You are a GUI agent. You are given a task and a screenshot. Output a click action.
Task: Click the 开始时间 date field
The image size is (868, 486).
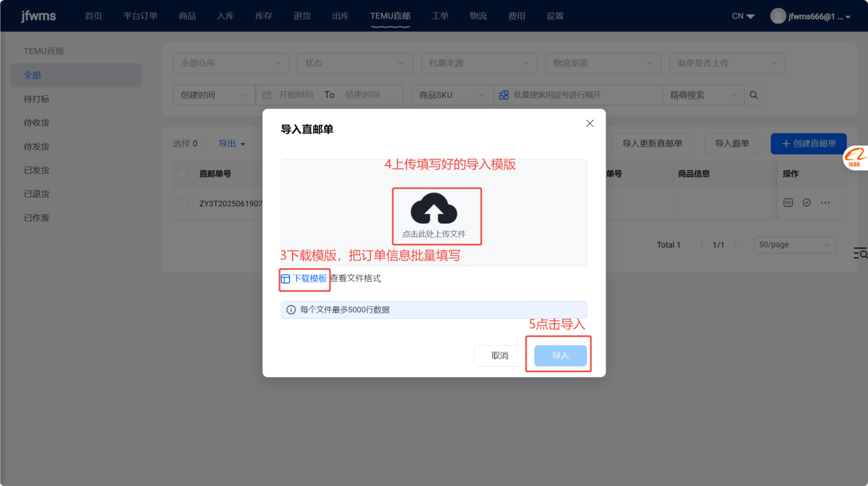pos(296,95)
